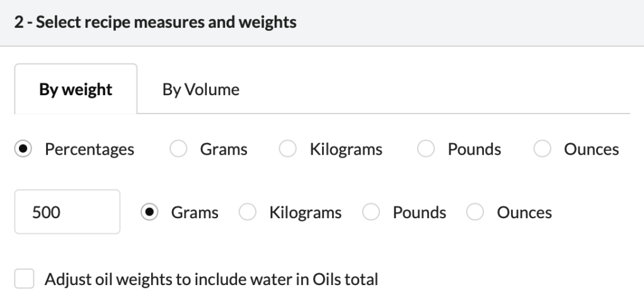The height and width of the screenshot is (304, 644).
Task: Click the Percentages label text
Action: click(x=89, y=149)
